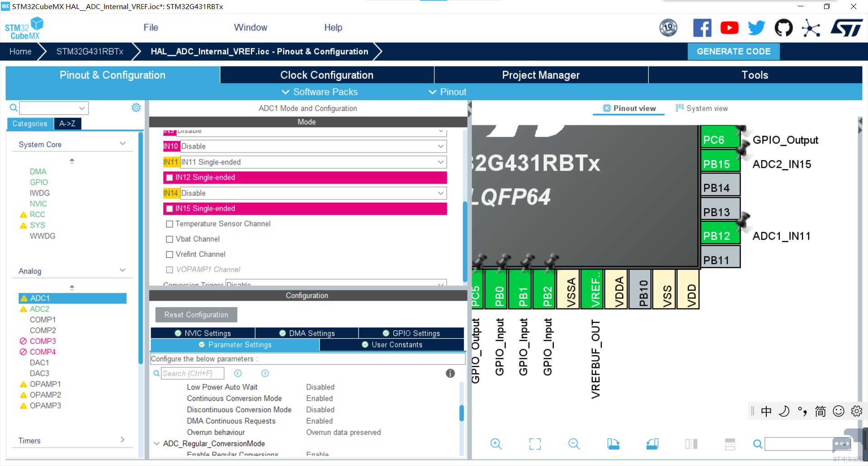
Task: Flip chip view vertically
Action: tap(730, 444)
